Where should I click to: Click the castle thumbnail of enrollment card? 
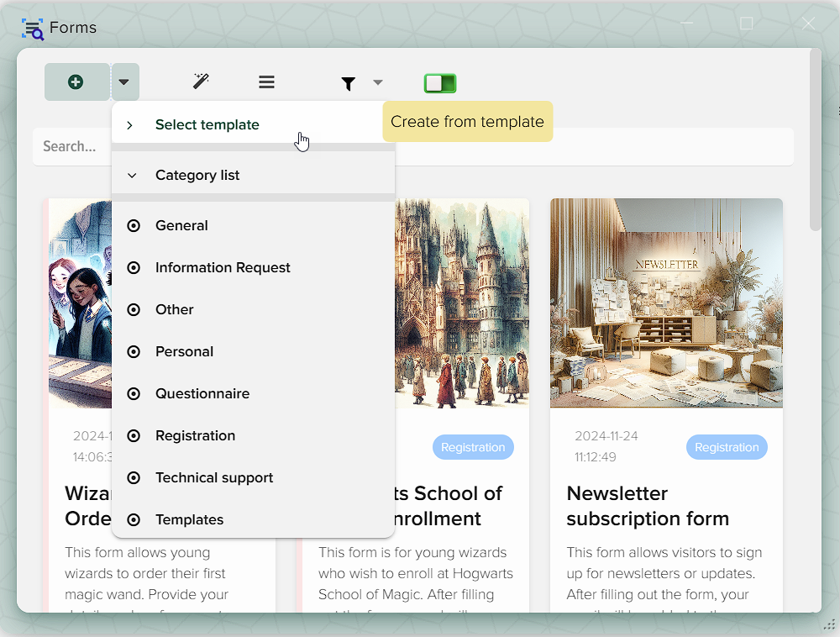pyautogui.click(x=462, y=303)
